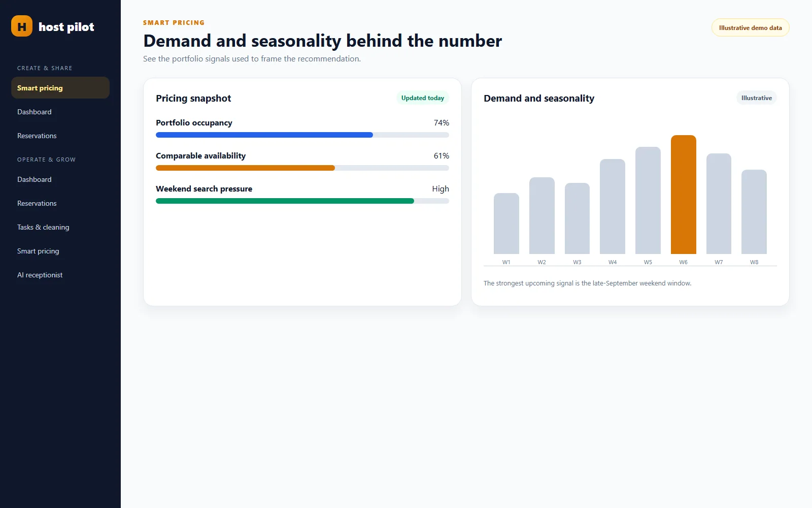The height and width of the screenshot is (508, 812).
Task: Click the portfolio signals subtitle text
Action: pos(252,59)
